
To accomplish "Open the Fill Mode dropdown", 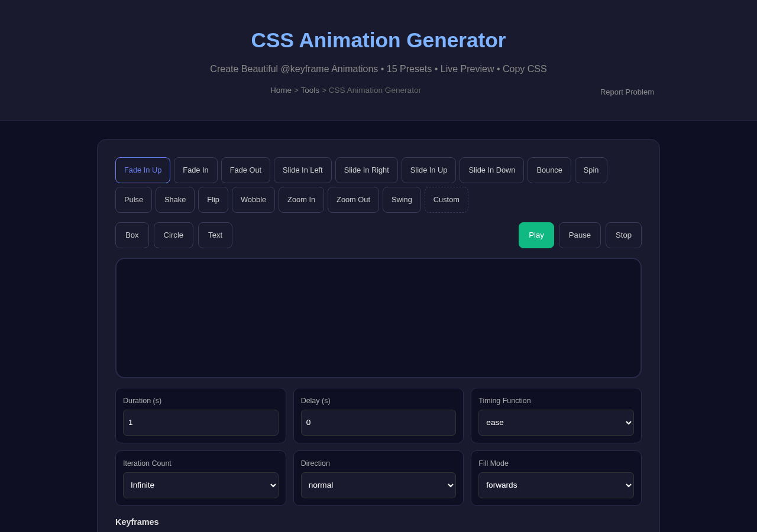I will [556, 485].
